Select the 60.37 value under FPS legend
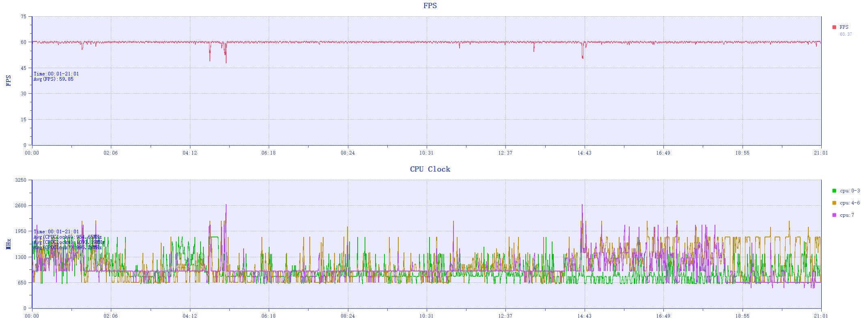This screenshot has height=325, width=868. (846, 34)
